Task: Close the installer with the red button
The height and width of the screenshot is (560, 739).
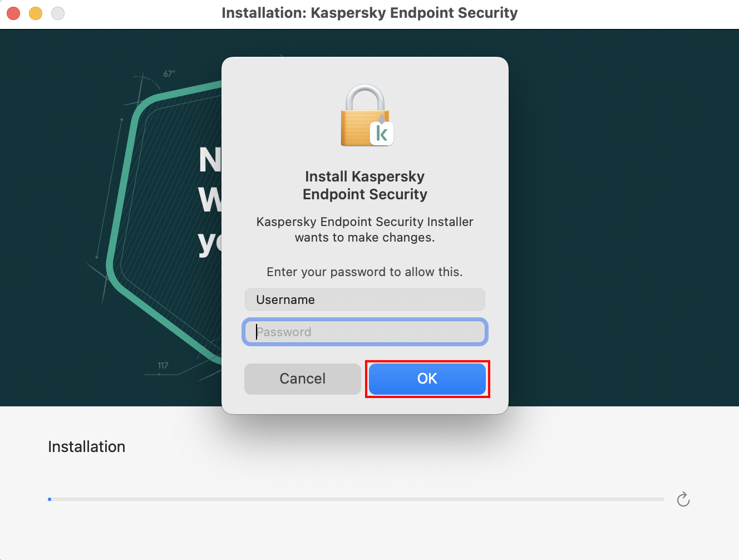Action: (13, 13)
